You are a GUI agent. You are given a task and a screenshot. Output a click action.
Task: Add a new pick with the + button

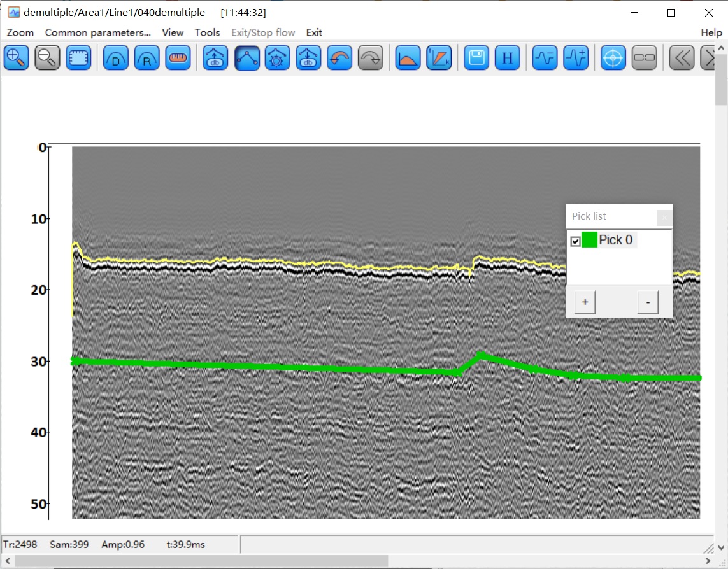point(585,302)
